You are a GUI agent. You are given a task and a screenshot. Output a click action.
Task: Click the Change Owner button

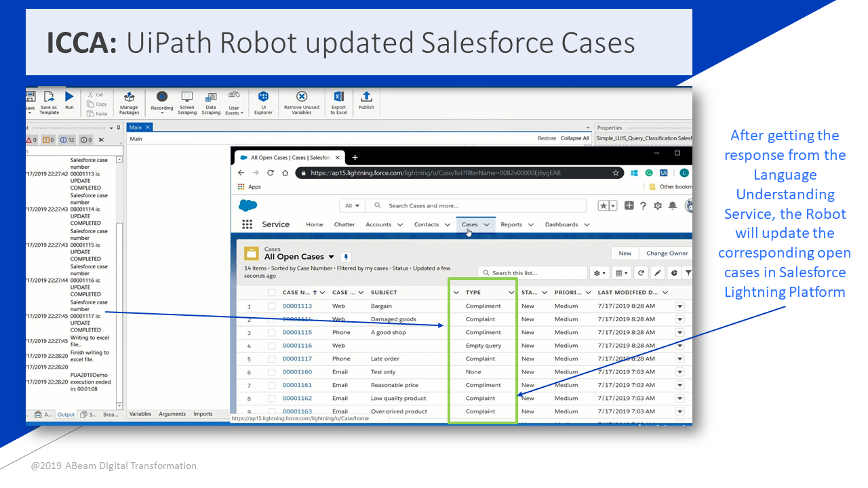click(667, 253)
